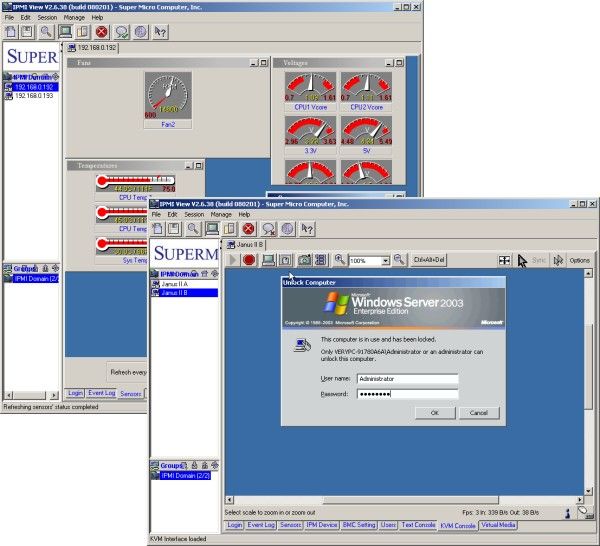Click the CPU2 Vcore gauge label
The width and height of the screenshot is (600, 546).
pyautogui.click(x=367, y=108)
